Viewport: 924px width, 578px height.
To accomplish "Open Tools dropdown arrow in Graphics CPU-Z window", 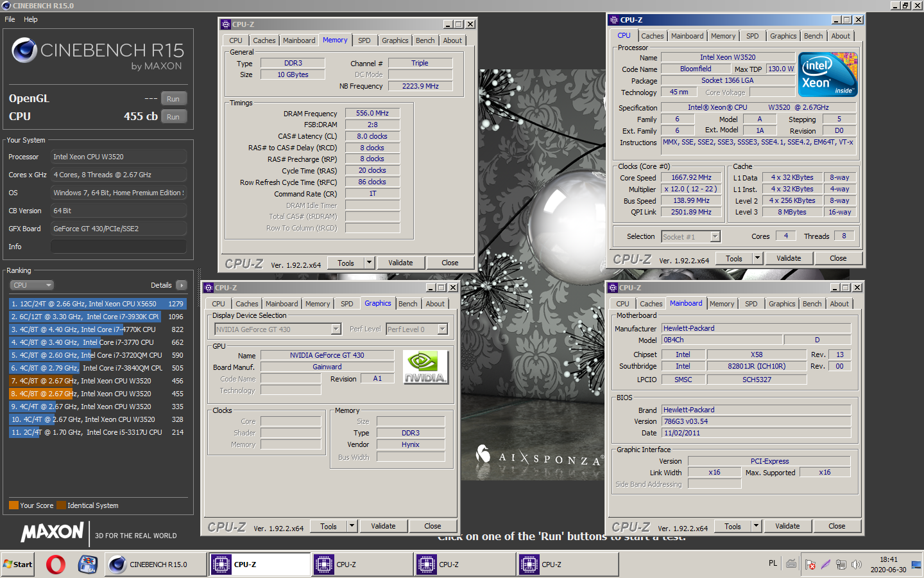I will pyautogui.click(x=352, y=526).
